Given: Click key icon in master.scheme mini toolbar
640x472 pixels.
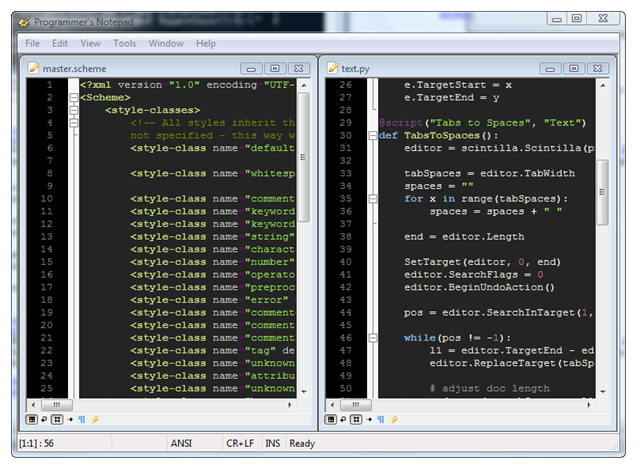Looking at the screenshot, I should [x=95, y=419].
